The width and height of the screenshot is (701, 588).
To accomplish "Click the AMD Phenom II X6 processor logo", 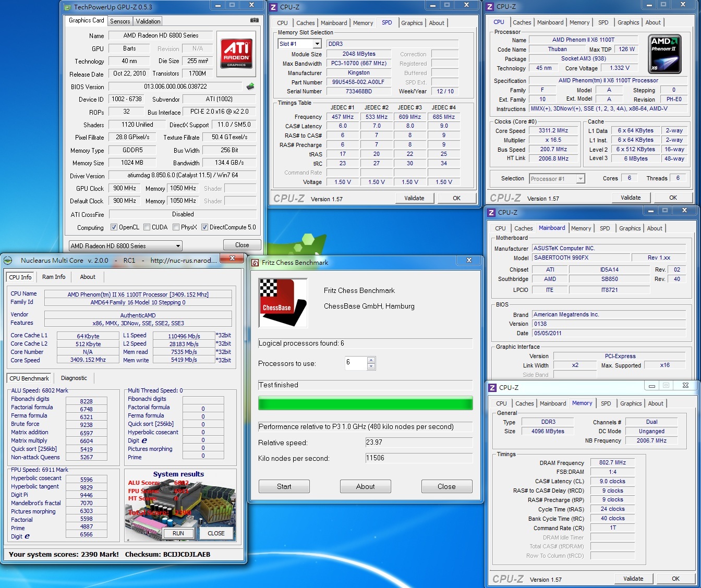I will (x=664, y=54).
